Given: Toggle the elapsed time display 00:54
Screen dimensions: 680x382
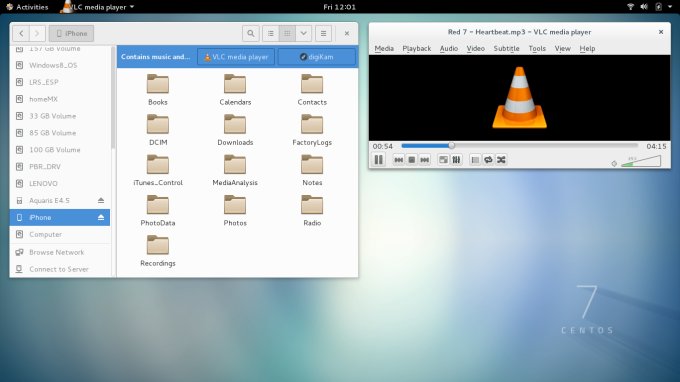Looking at the screenshot, I should pyautogui.click(x=382, y=147).
